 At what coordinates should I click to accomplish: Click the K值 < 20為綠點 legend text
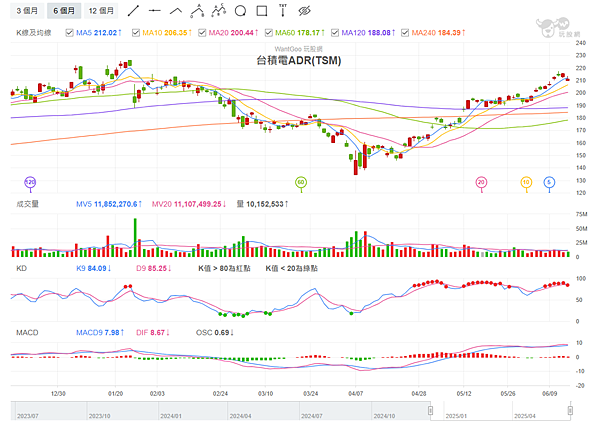[x=292, y=268]
